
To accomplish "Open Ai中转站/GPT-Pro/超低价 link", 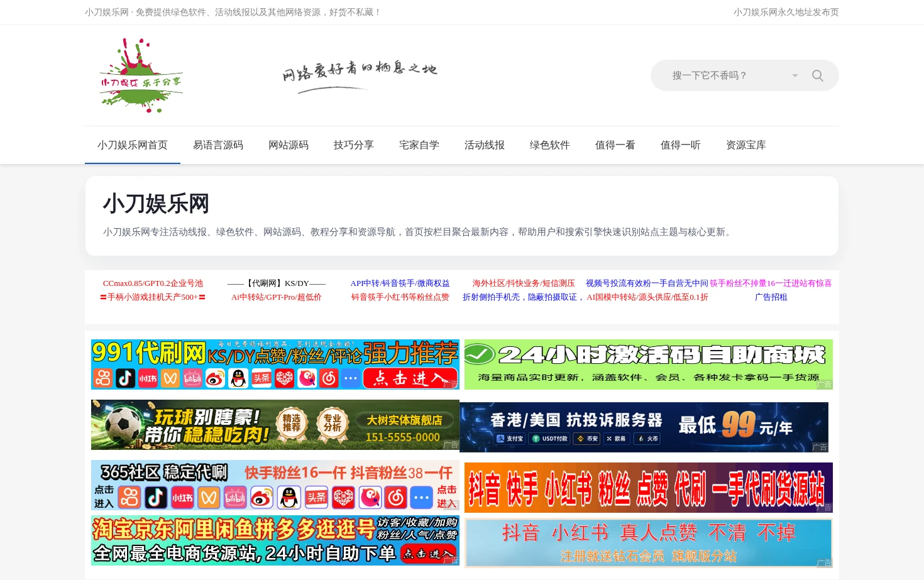I will 277,297.
